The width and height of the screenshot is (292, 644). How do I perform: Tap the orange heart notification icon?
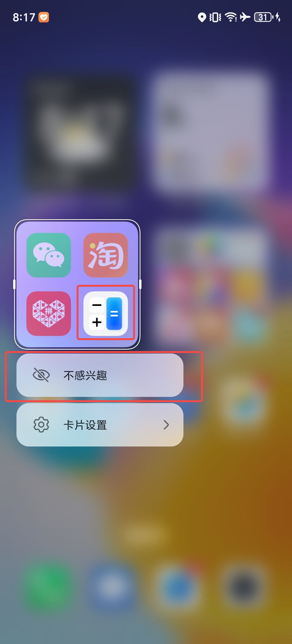click(x=43, y=17)
